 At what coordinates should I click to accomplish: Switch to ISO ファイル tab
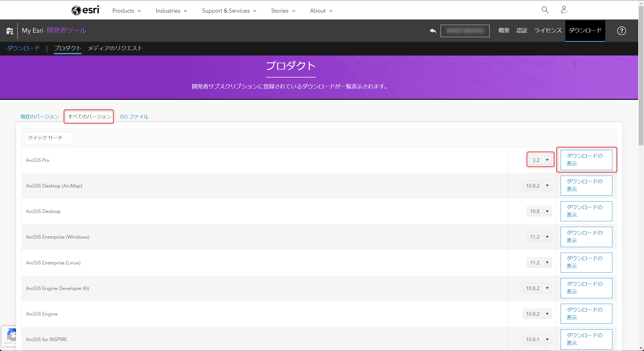coord(134,117)
